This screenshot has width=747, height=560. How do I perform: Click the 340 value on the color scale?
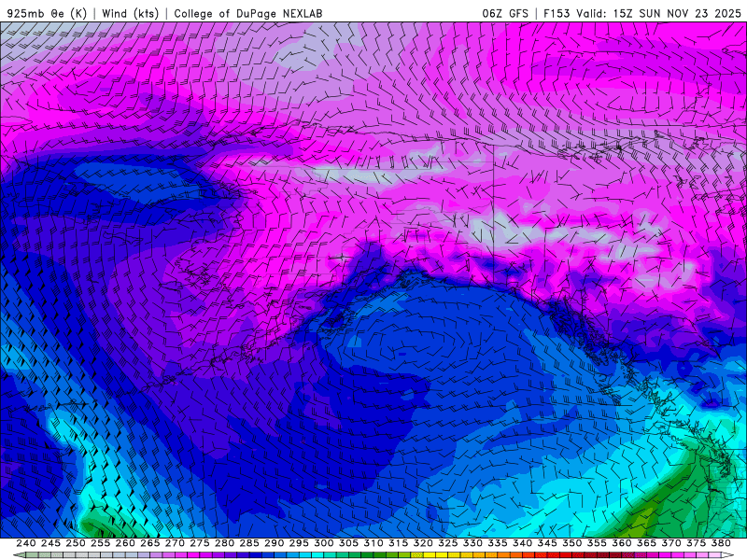pyautogui.click(x=522, y=543)
